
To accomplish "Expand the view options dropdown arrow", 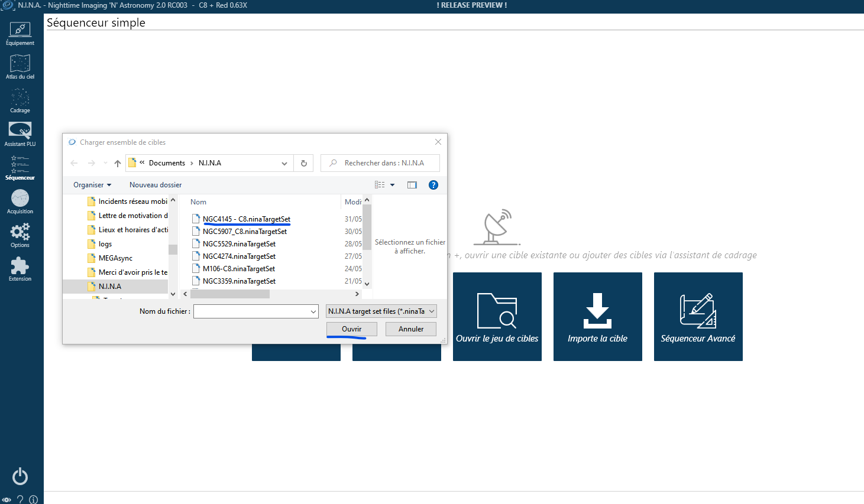I will [x=392, y=185].
